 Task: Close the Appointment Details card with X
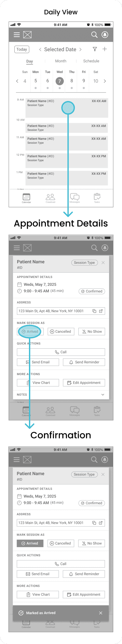(103, 262)
